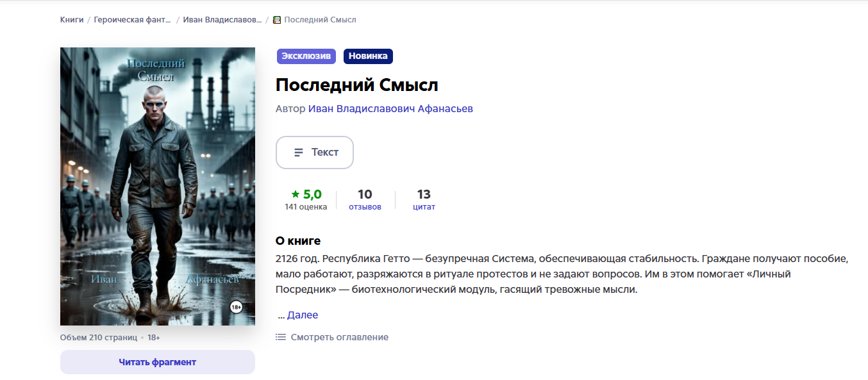Select the Новинка badge

(x=368, y=56)
